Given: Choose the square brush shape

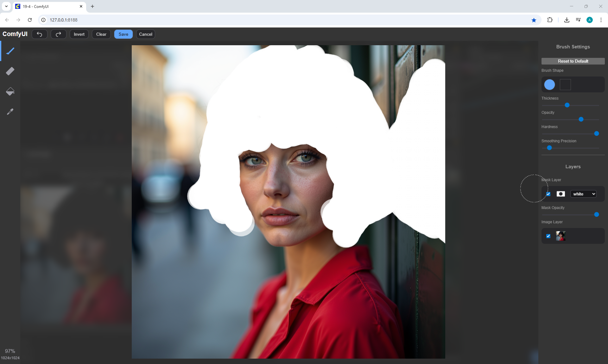Looking at the screenshot, I should 565,84.
